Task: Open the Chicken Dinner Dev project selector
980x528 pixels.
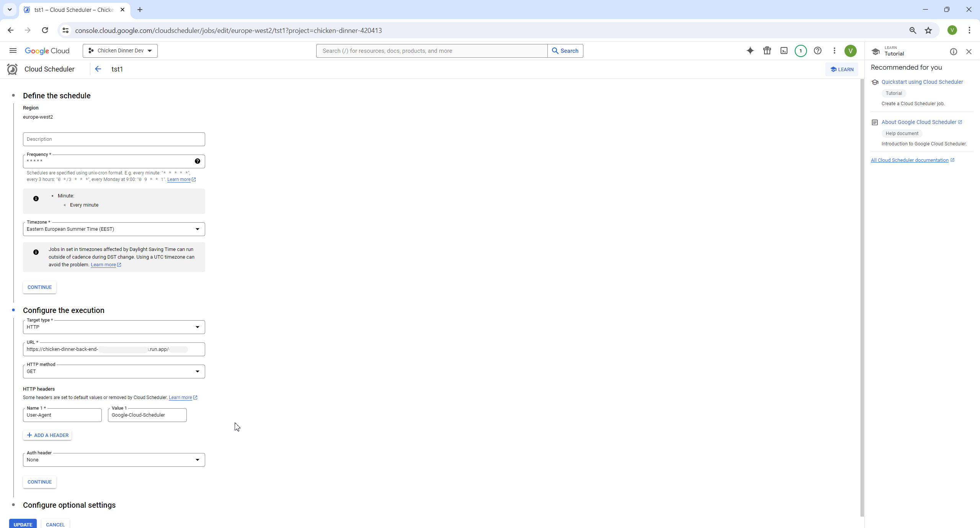Action: pyautogui.click(x=120, y=51)
